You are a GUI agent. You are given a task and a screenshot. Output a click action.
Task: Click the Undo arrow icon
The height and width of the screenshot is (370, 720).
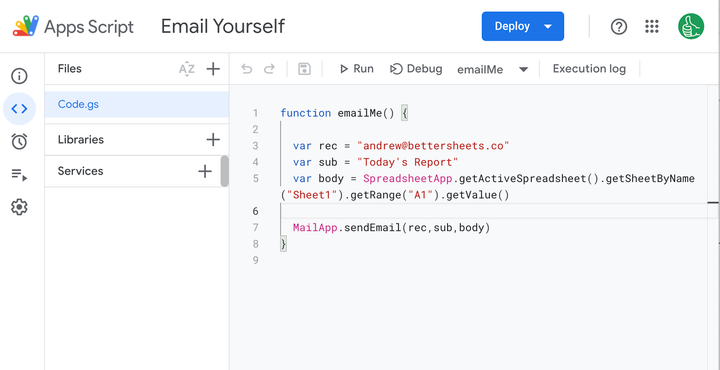tap(247, 69)
